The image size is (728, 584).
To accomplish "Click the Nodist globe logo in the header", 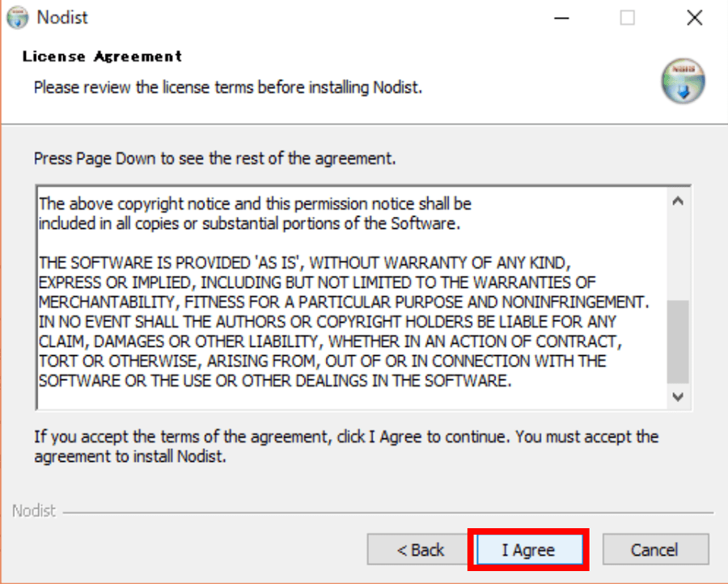I will [683, 80].
